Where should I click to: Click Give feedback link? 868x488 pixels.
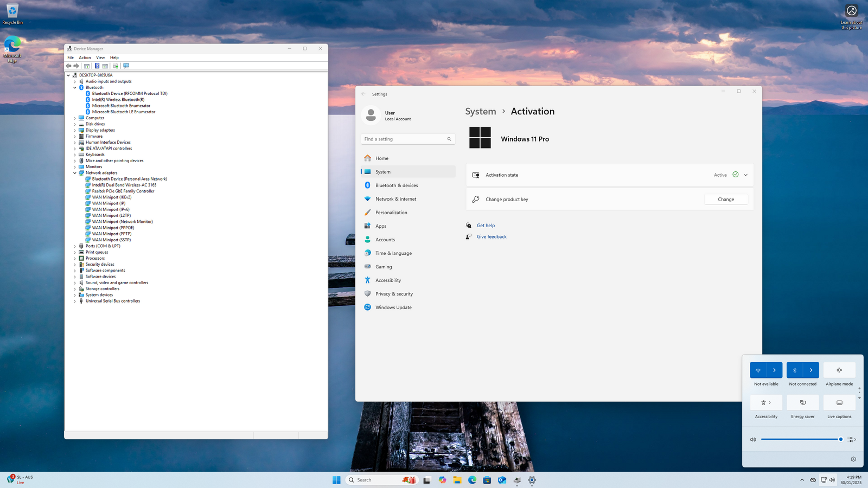coord(492,237)
